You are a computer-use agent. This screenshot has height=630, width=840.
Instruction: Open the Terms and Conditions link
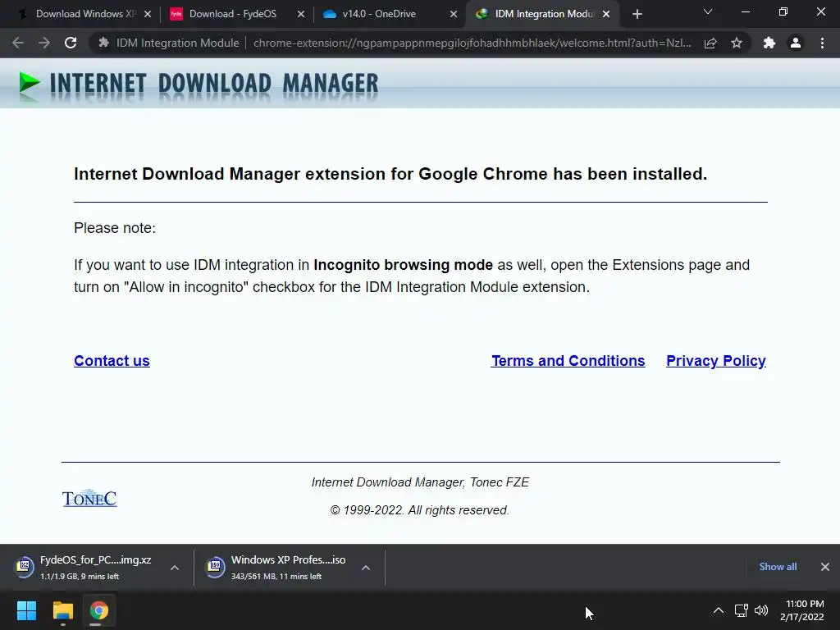click(568, 361)
